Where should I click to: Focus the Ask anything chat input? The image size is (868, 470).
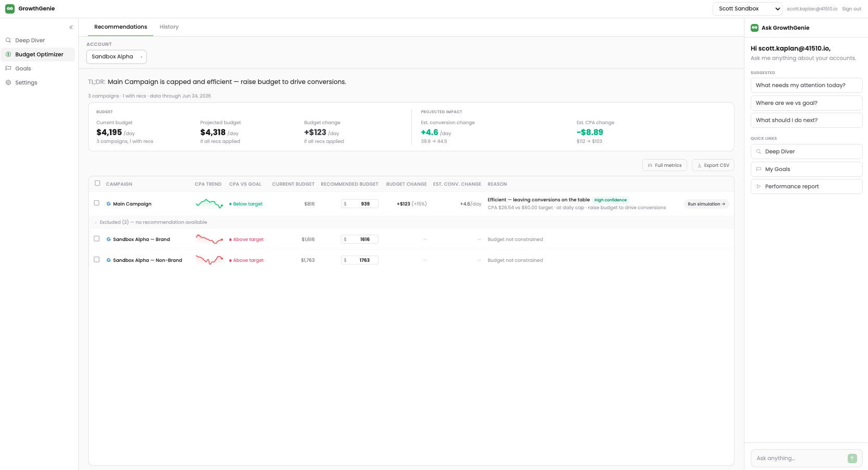click(x=800, y=458)
